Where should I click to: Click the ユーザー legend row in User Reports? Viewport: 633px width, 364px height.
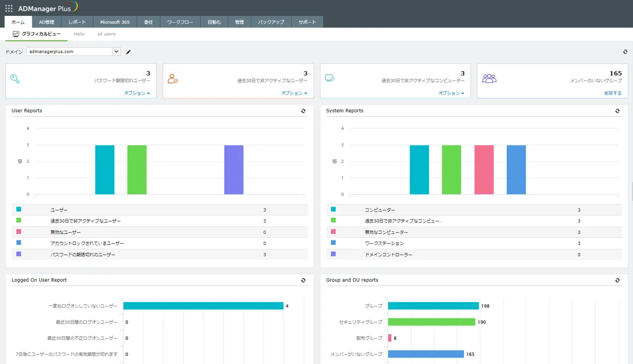(x=59, y=210)
